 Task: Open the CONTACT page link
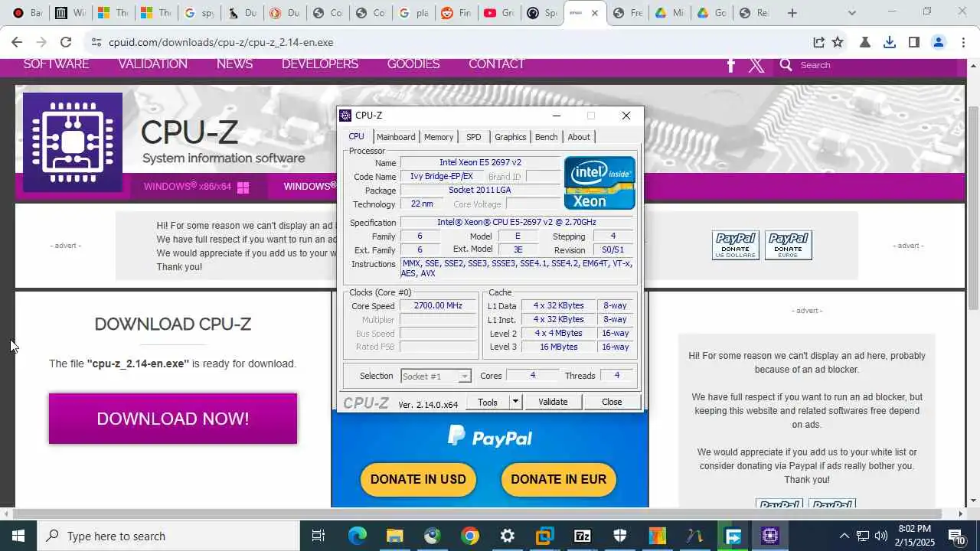point(496,64)
